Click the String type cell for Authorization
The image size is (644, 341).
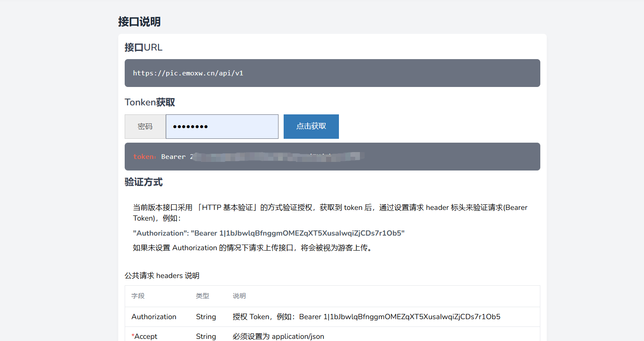click(x=206, y=317)
